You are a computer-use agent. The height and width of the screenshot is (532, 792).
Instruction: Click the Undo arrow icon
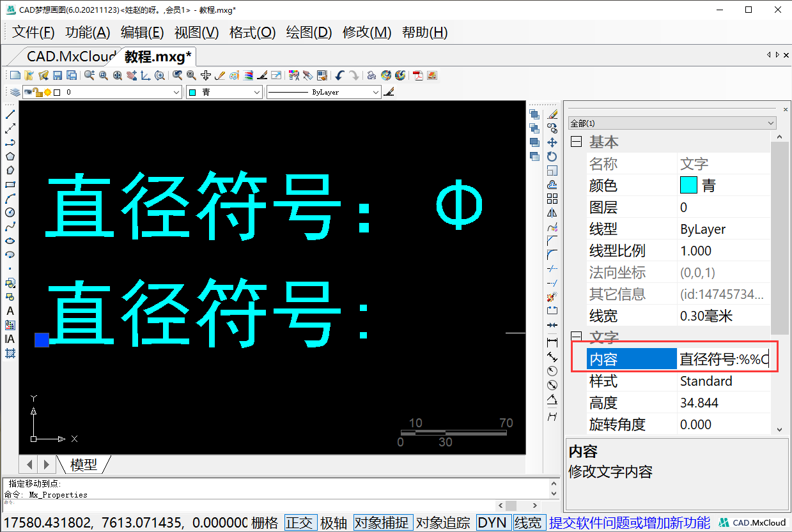point(340,75)
